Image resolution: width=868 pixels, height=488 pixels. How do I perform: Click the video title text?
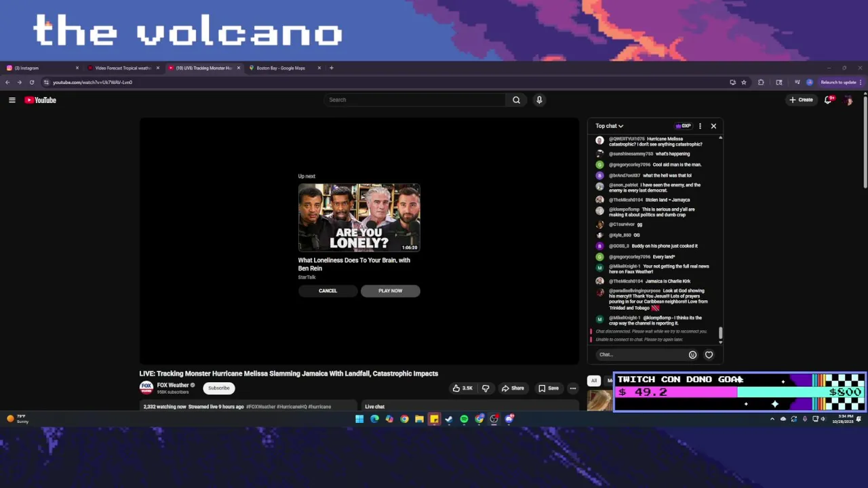click(289, 373)
